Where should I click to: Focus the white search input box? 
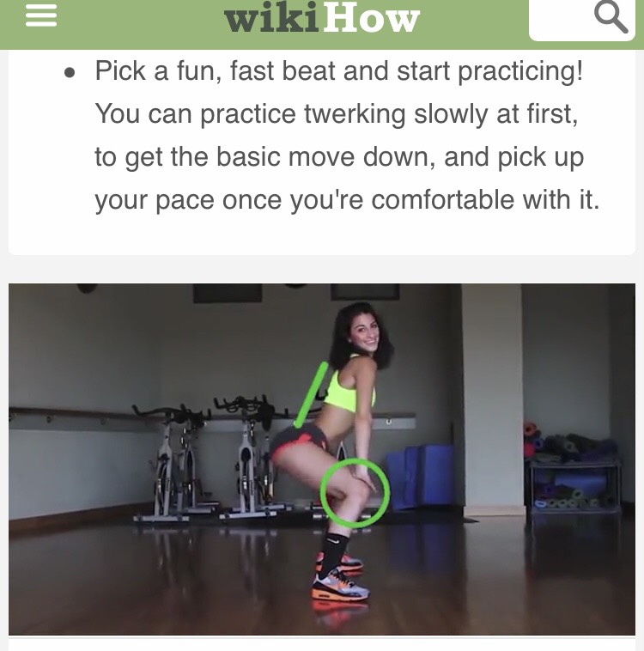point(581,19)
